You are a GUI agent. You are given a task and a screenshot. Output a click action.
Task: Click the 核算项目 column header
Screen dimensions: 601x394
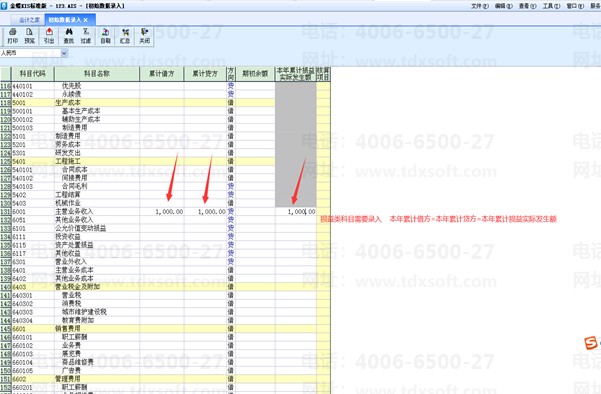(x=323, y=74)
